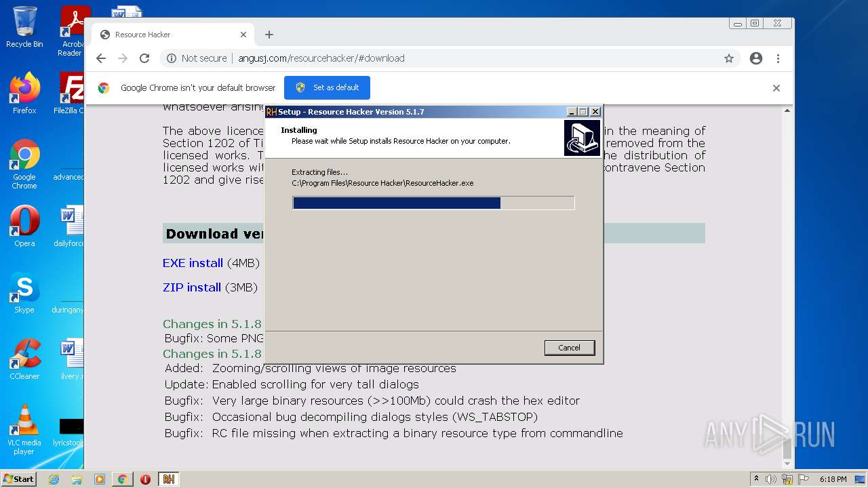
Task: Open Google Chrome desktop shortcut
Action: click(24, 165)
